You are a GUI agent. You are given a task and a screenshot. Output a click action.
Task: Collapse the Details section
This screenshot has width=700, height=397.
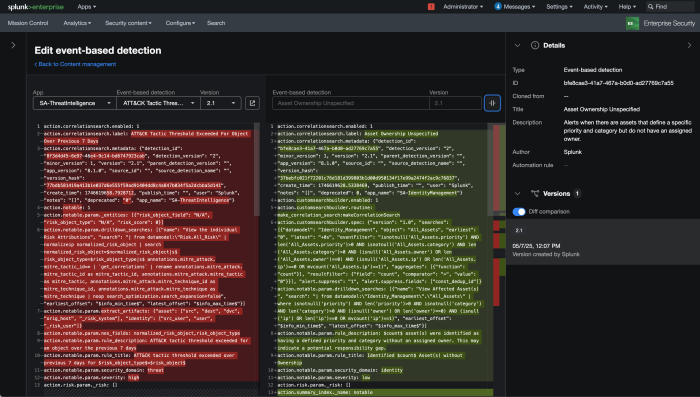[x=517, y=45]
